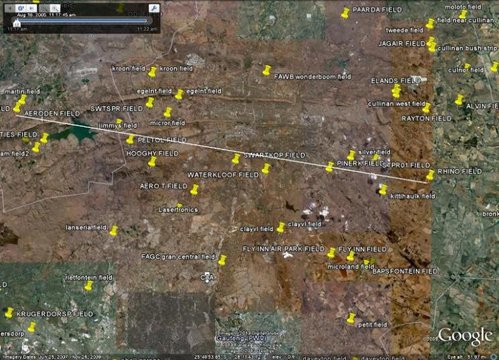Click the time slider's blue track

pos(82,20)
